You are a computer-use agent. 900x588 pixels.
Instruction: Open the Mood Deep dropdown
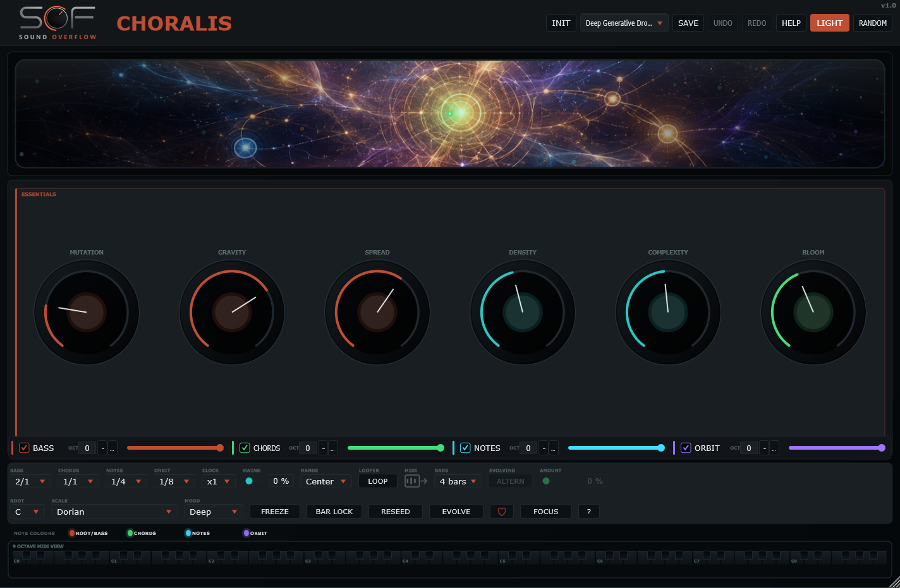[214, 512]
